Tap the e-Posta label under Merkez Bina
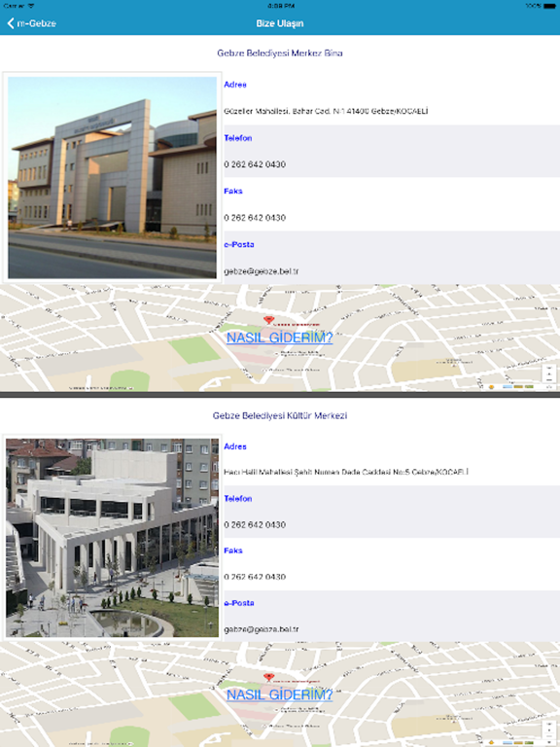The height and width of the screenshot is (747, 560). pyautogui.click(x=239, y=244)
